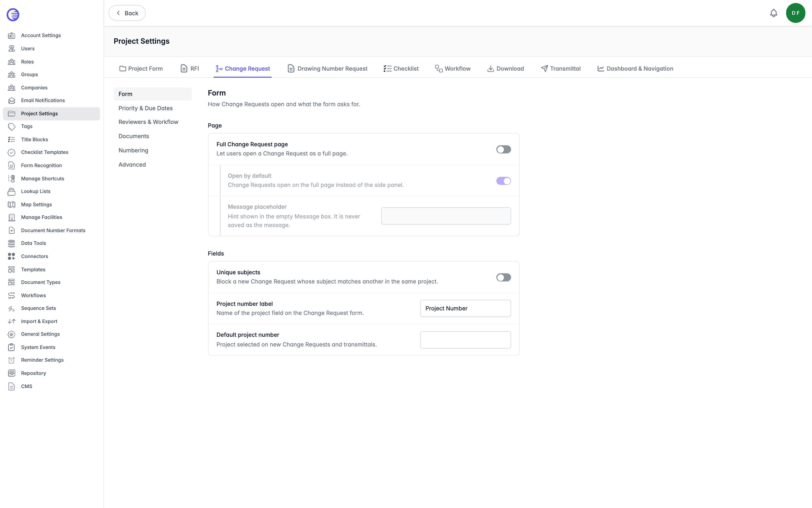Open Templates in the sidebar

pyautogui.click(x=51, y=269)
